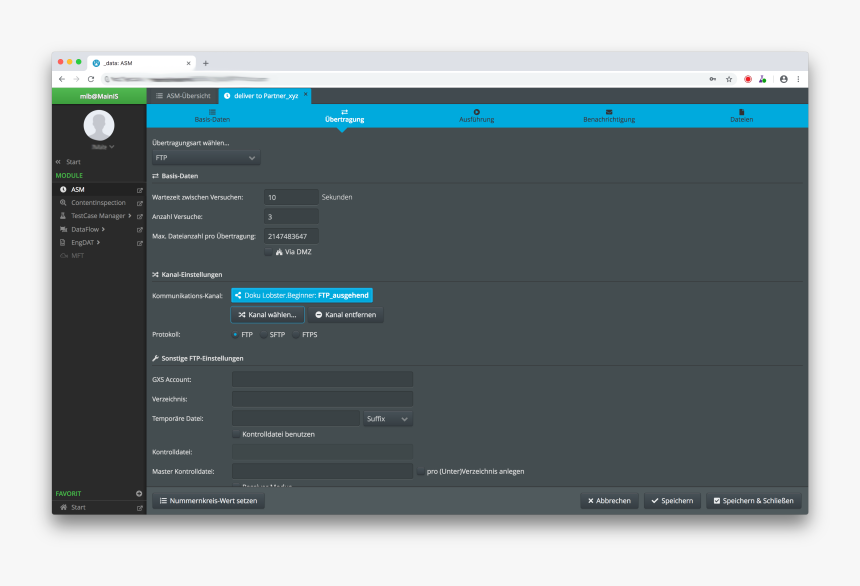Enable Kontrolldatei benutzen checkbox
This screenshot has width=860, height=586.
click(x=236, y=434)
